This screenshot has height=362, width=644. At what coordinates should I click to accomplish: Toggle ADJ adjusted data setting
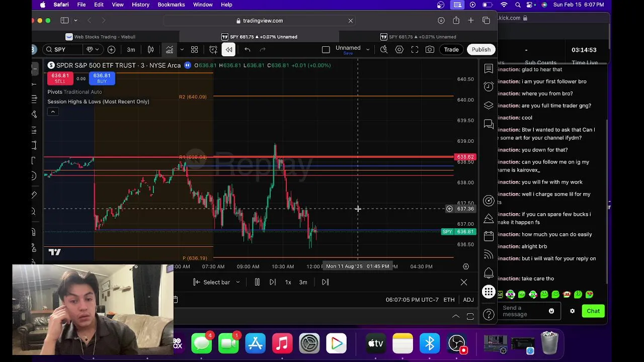click(x=468, y=300)
